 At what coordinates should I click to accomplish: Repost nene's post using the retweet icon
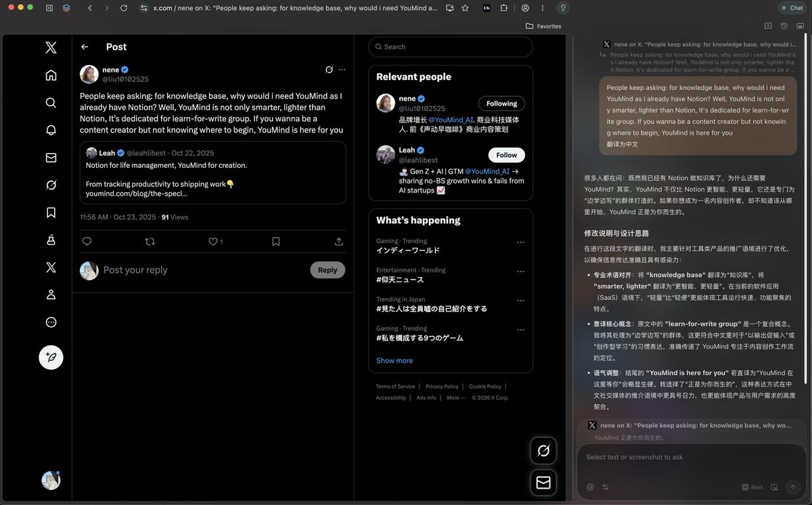150,241
